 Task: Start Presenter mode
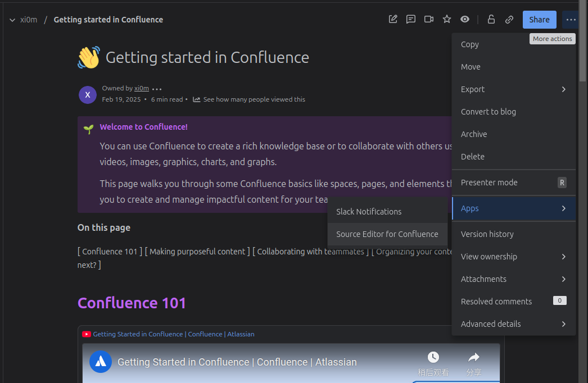coord(513,183)
